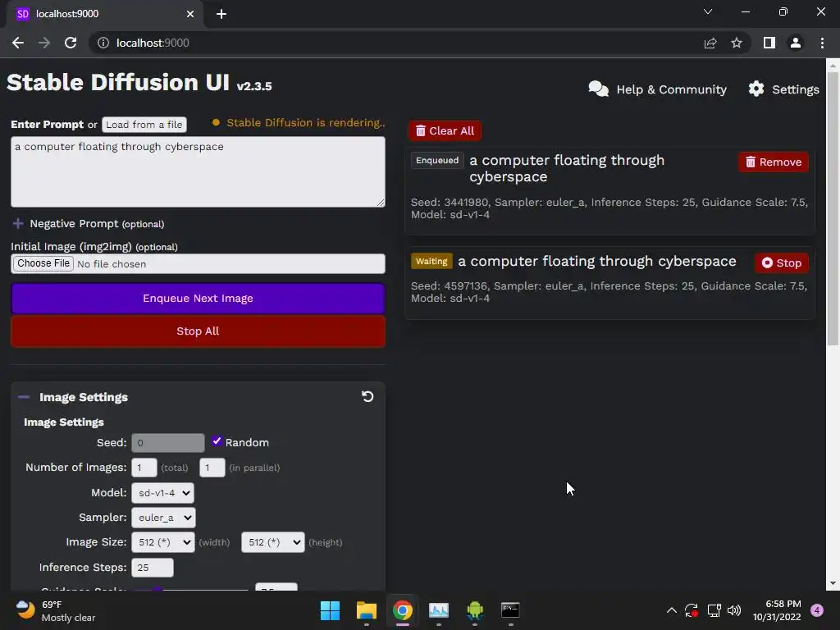Bookmark this tab with star icon
Viewport: 840px width, 630px height.
[737, 43]
